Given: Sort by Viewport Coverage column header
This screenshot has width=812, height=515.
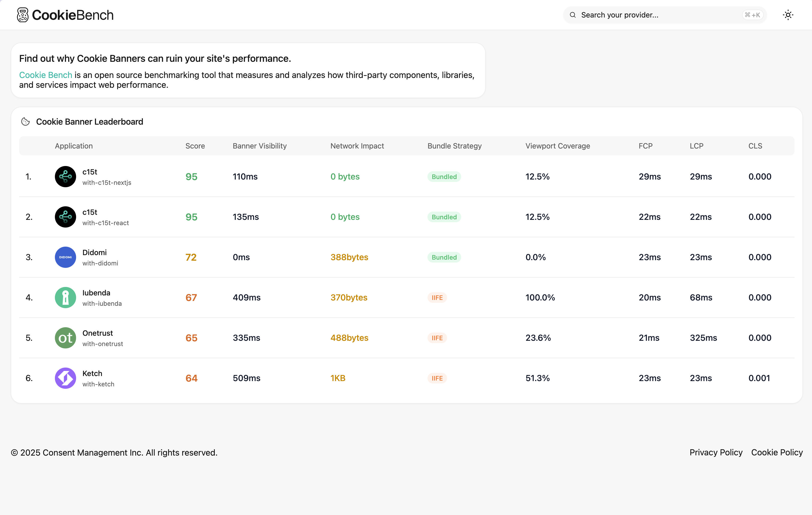Looking at the screenshot, I should click(x=558, y=146).
